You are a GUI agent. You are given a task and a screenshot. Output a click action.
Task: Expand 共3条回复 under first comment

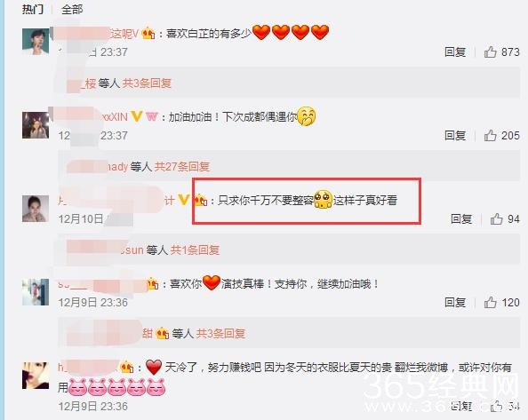click(147, 83)
